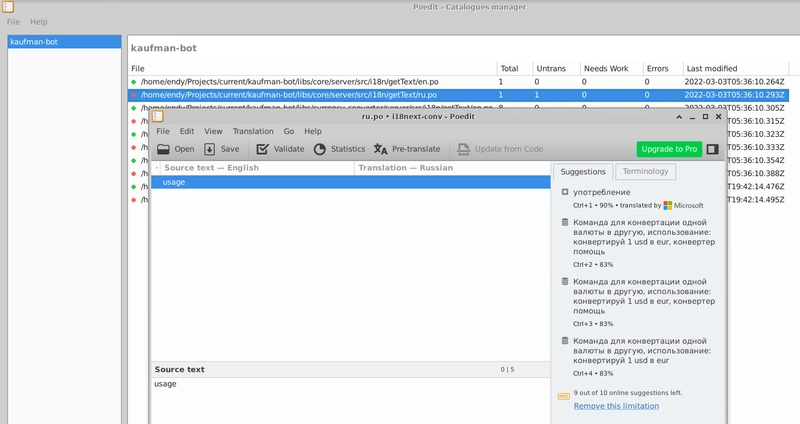
Task: Click the Validate checkmark icon
Action: [x=262, y=149]
